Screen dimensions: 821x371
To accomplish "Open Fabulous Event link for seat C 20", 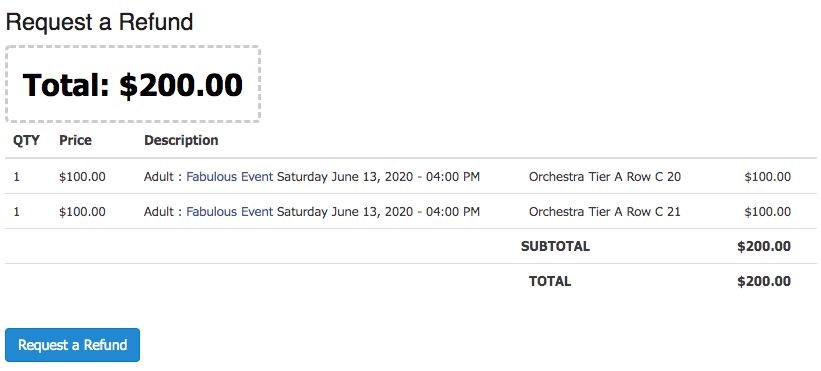I will 230,177.
